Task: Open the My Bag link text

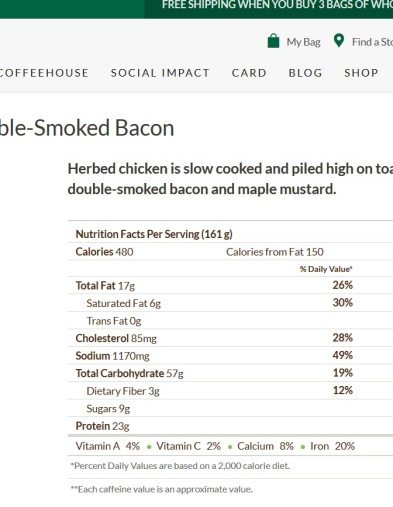Action: 303,42
